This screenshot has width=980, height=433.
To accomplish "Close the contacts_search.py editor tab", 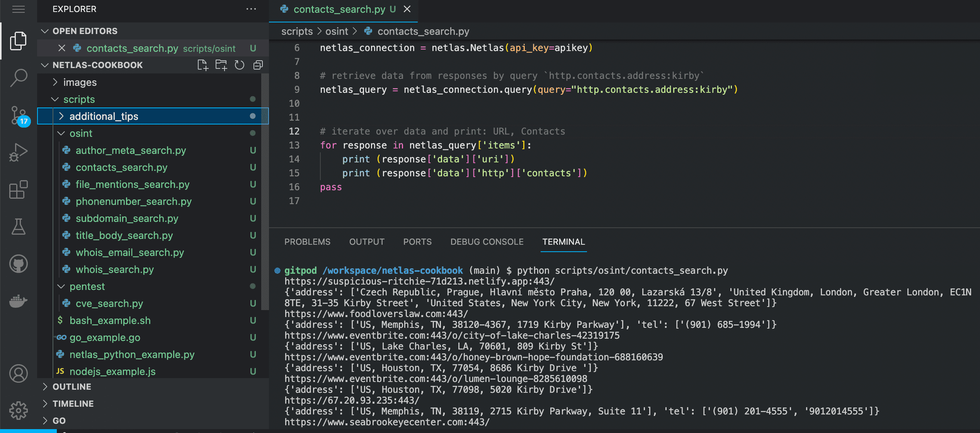I will pyautogui.click(x=407, y=9).
